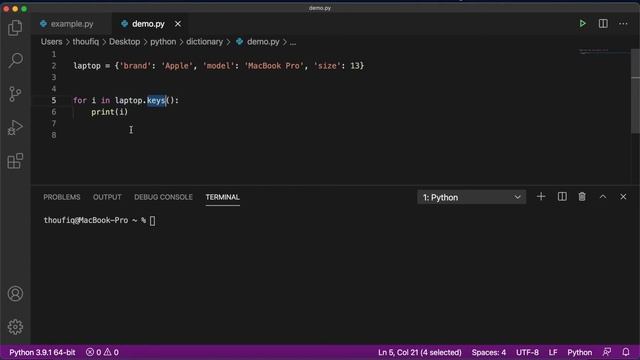Run Python file with play button

coord(582,24)
